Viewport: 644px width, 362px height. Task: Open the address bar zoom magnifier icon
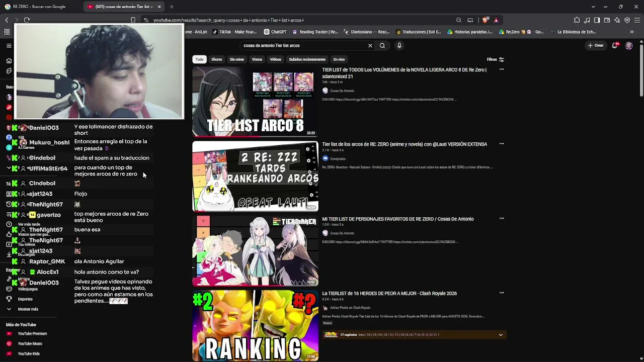coord(458,20)
